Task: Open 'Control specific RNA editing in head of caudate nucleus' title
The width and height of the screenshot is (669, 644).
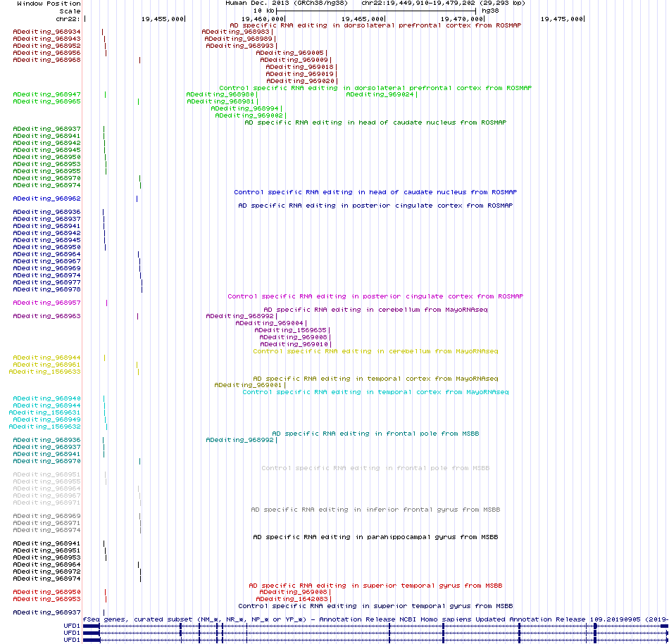Action: tap(375, 192)
